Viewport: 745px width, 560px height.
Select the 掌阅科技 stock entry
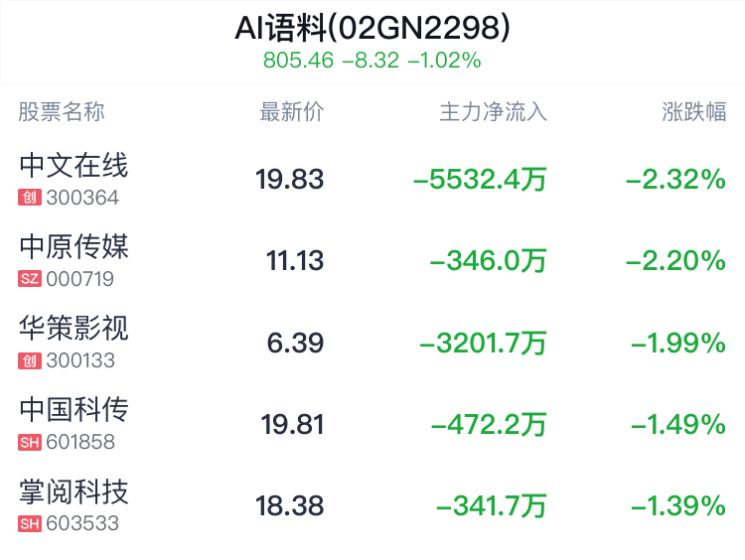tap(74, 492)
